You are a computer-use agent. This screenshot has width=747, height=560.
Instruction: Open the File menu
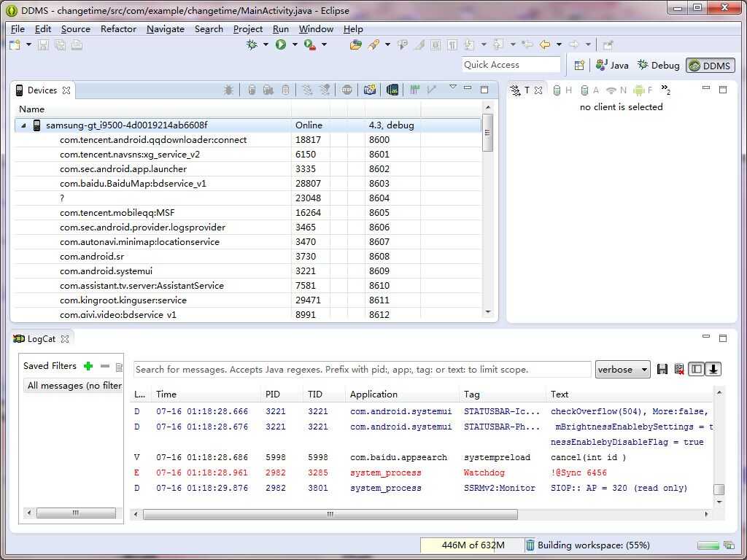coord(18,29)
